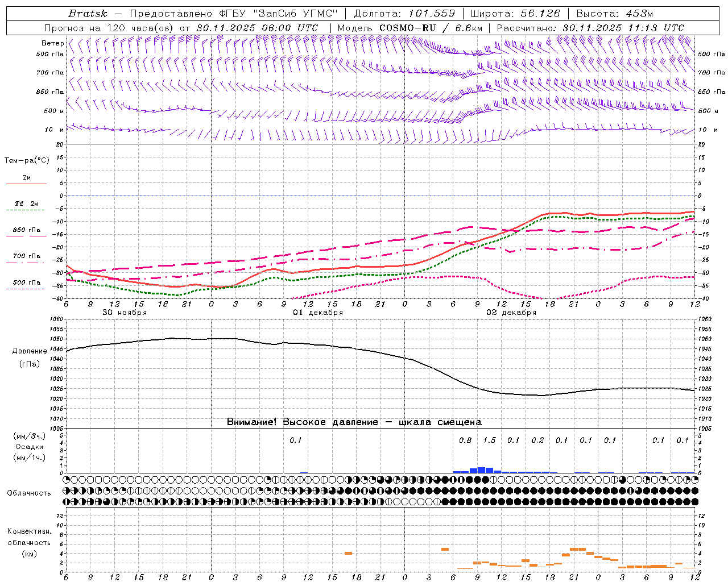Screen dimensions: 728x582
Task: Select the 01 декабря date label
Action: (x=318, y=313)
